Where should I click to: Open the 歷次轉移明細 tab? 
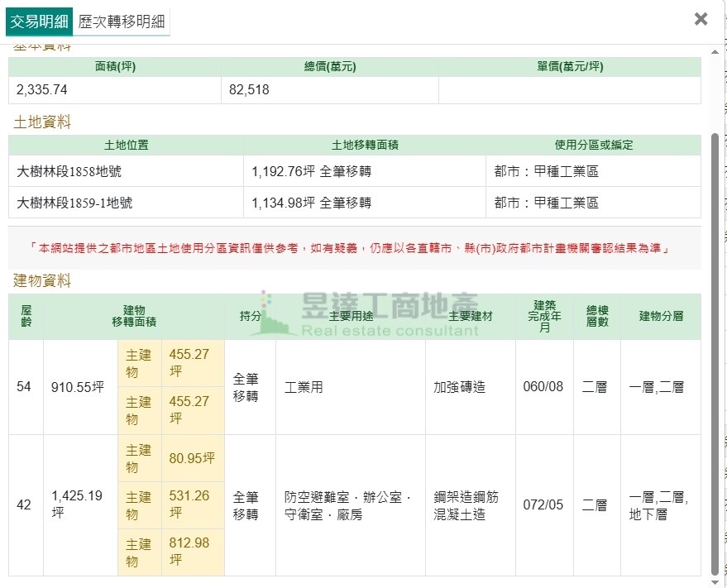click(x=122, y=22)
